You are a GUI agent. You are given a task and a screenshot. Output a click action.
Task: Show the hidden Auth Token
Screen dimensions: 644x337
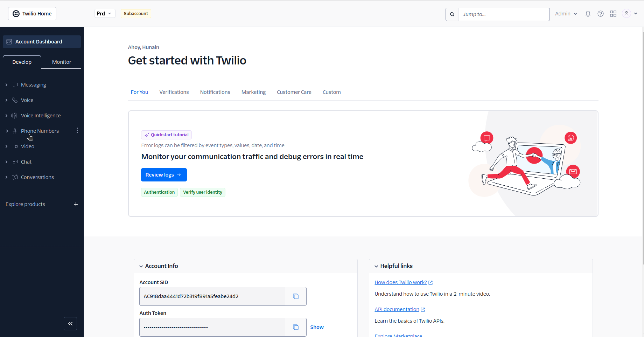coord(317,327)
